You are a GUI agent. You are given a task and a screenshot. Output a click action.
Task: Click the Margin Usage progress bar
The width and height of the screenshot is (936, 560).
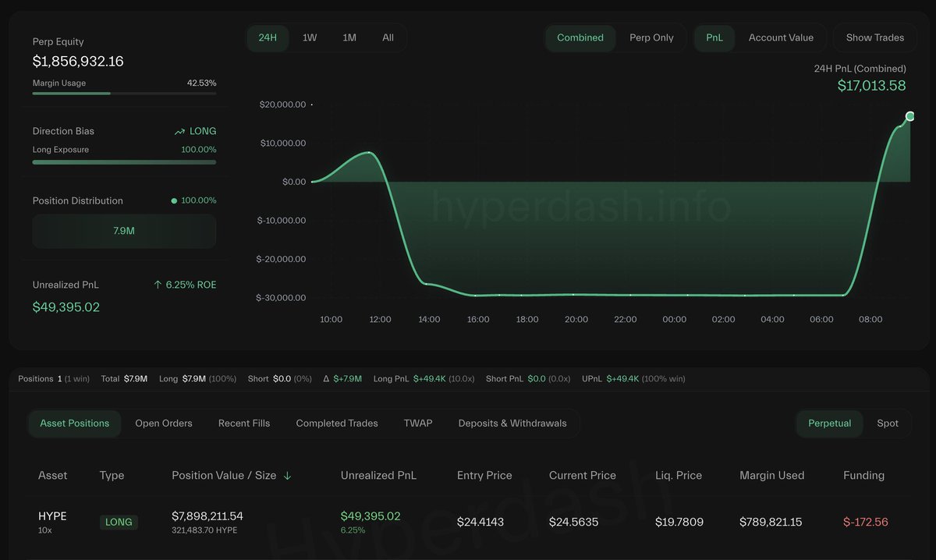124,94
